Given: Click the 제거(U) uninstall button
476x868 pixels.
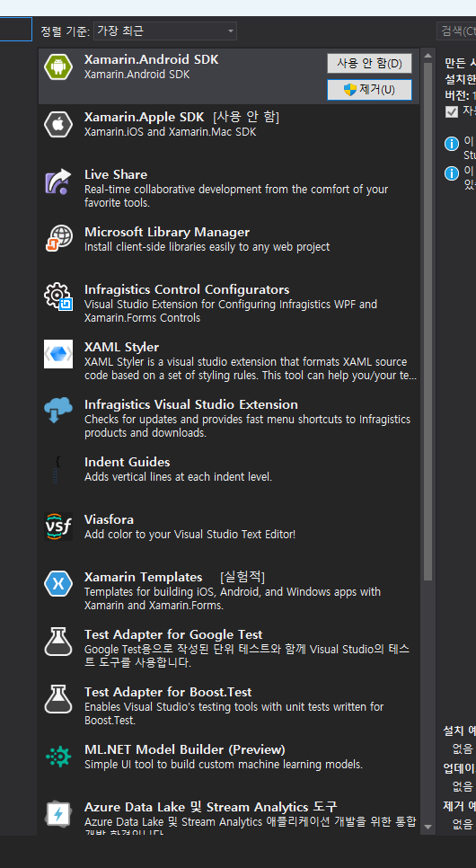Looking at the screenshot, I should coord(369,90).
